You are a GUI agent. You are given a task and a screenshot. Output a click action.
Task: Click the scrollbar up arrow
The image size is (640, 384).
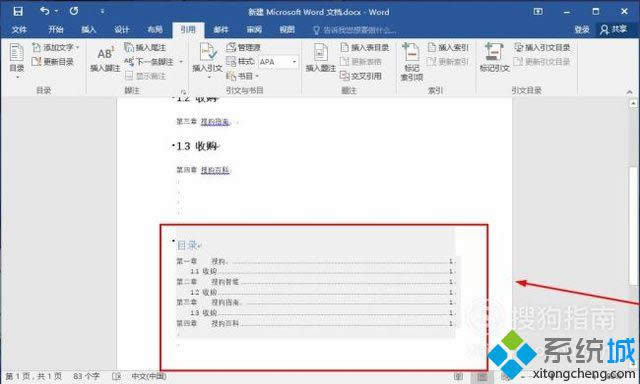633,103
